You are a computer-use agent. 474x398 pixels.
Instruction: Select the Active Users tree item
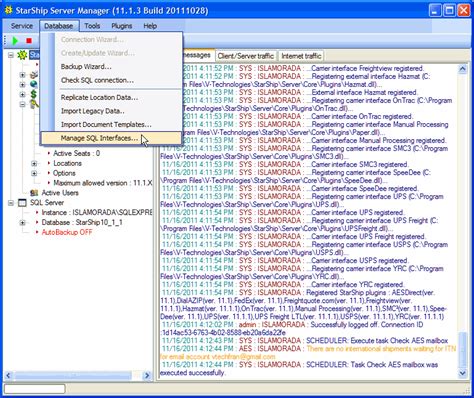pyautogui.click(x=60, y=193)
